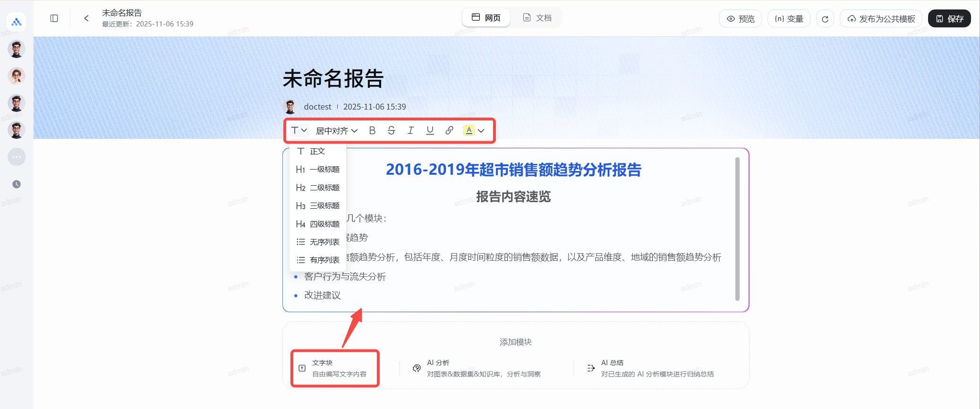Apply bold formatting
The height and width of the screenshot is (409, 980).
(x=372, y=130)
